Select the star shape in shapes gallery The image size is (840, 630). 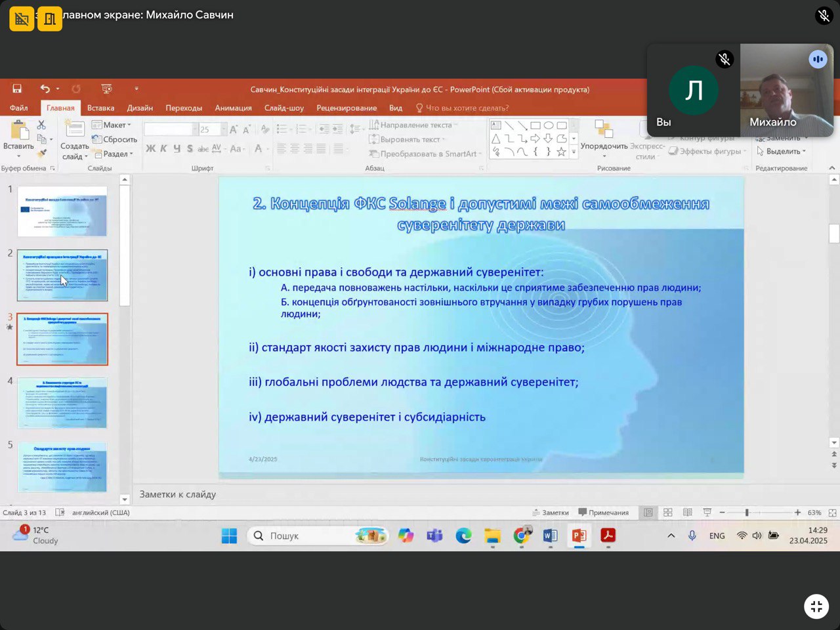click(x=562, y=152)
